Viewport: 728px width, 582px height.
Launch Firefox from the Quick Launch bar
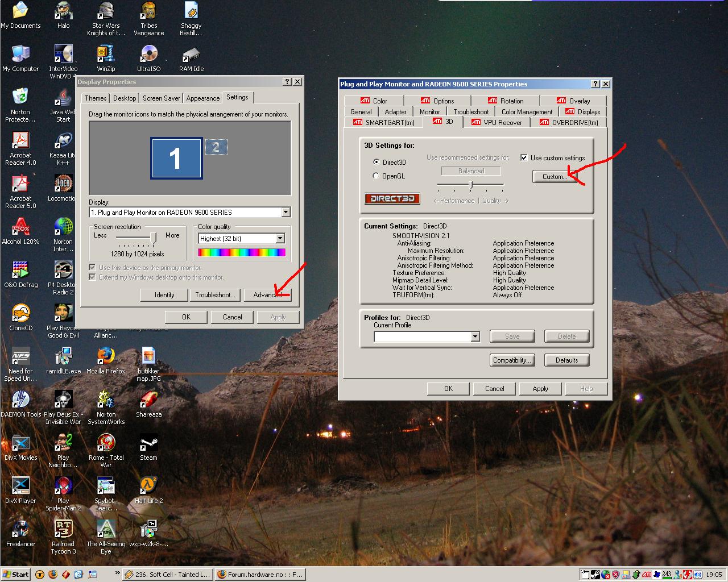click(x=53, y=575)
